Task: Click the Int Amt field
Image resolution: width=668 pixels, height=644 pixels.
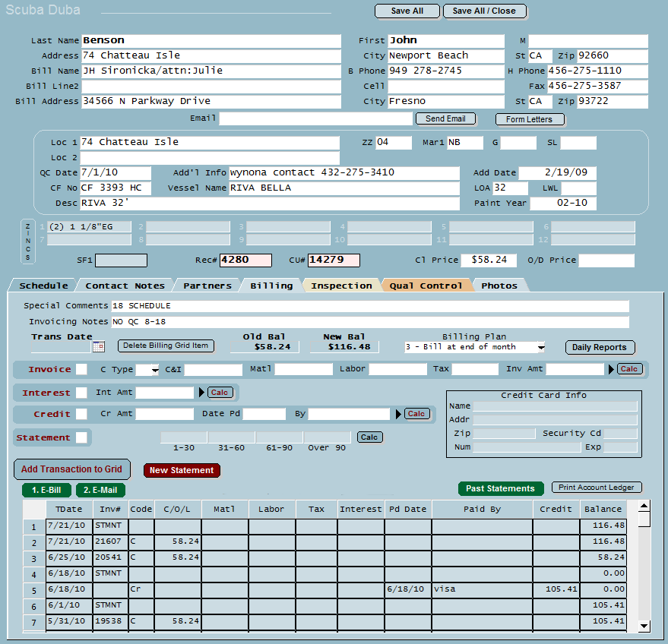Action: (x=165, y=393)
